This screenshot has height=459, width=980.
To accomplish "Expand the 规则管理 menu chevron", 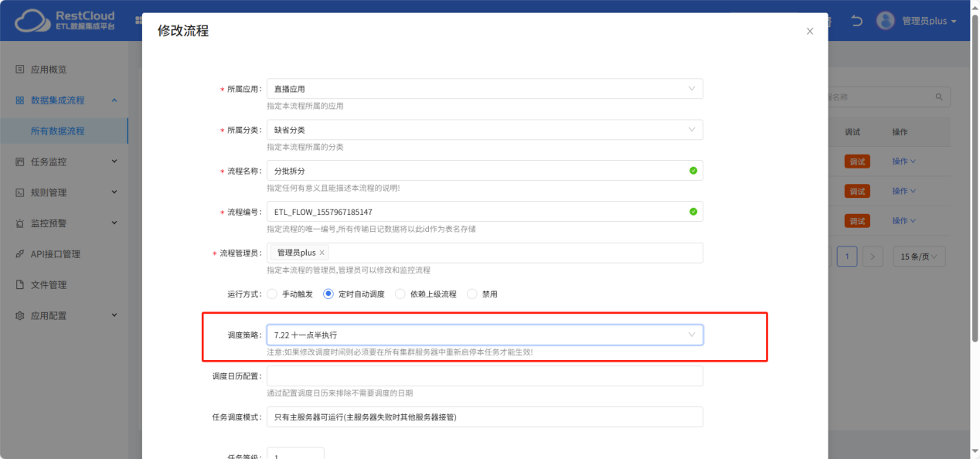I will coord(114,192).
